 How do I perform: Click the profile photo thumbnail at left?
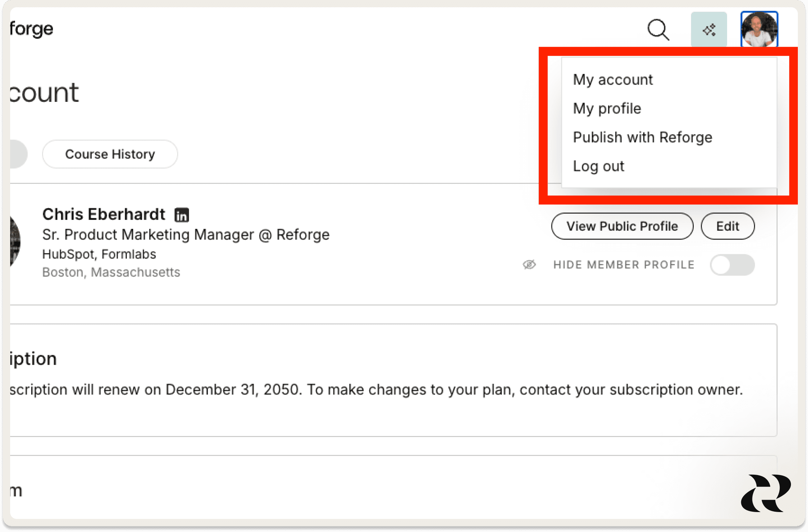coord(15,241)
